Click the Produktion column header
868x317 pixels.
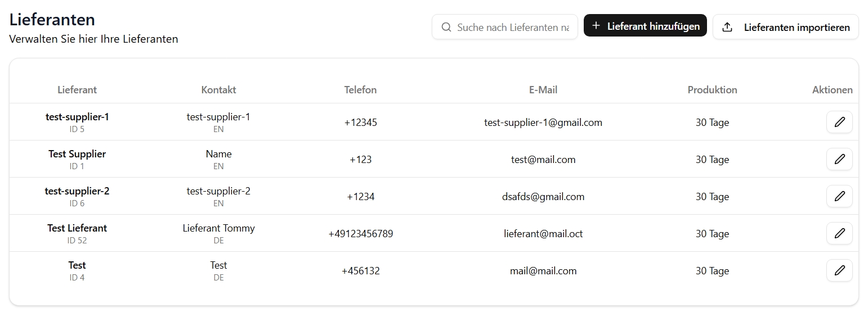click(x=712, y=90)
